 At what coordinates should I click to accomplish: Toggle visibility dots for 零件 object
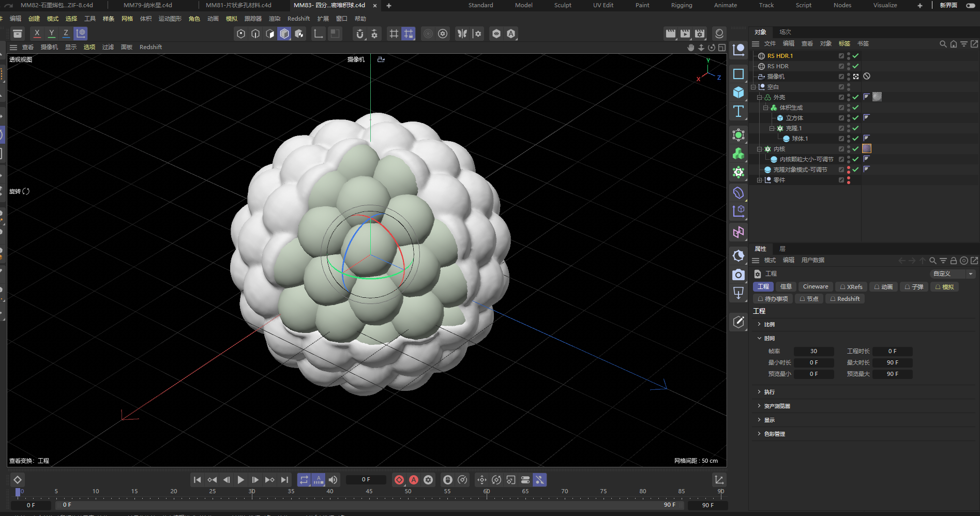(x=849, y=180)
